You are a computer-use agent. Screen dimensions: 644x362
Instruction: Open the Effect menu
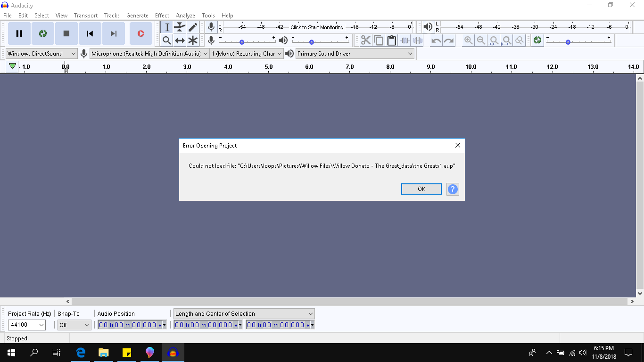[x=162, y=16]
